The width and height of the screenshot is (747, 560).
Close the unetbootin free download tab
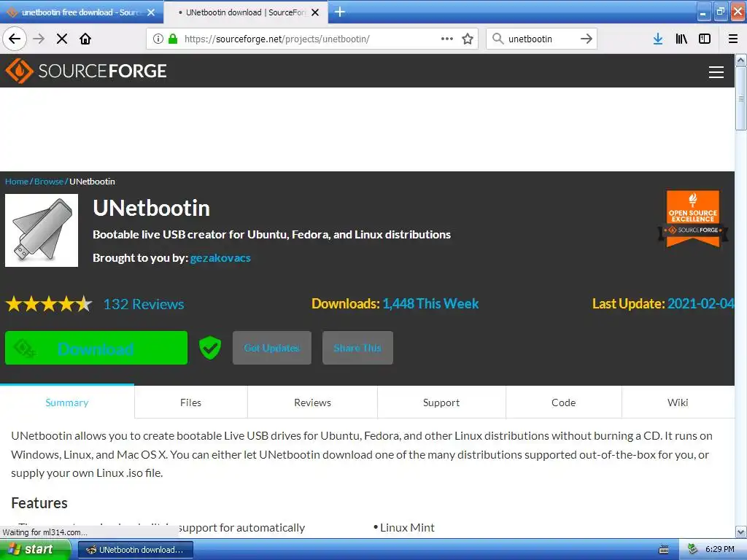coord(151,12)
